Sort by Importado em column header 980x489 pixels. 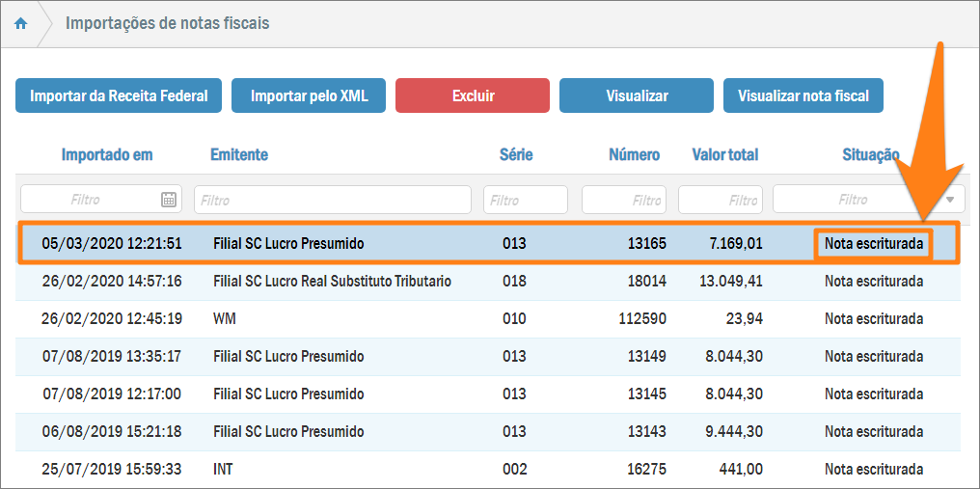point(106,154)
